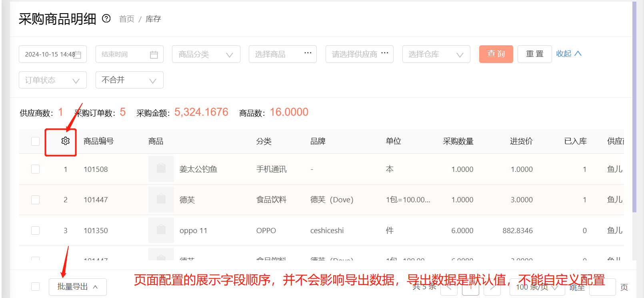Go to 首页 breadcrumb link

(127, 19)
